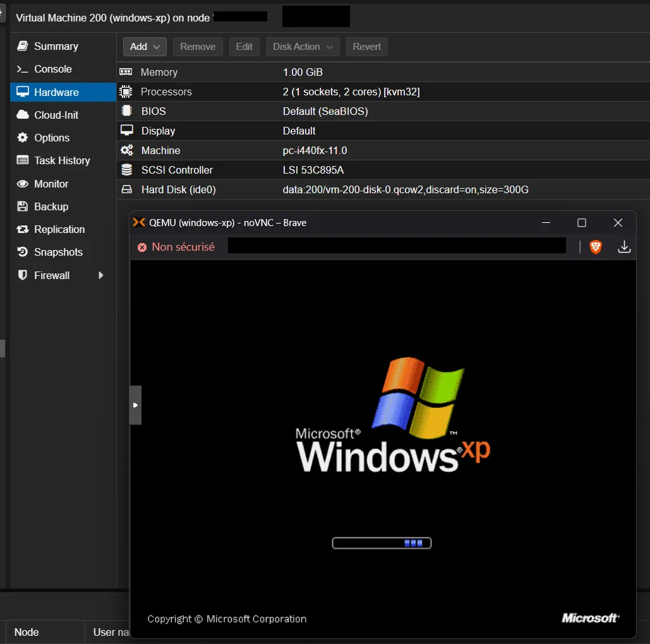
Task: Go to the Cloud-Init section
Action: click(x=63, y=115)
